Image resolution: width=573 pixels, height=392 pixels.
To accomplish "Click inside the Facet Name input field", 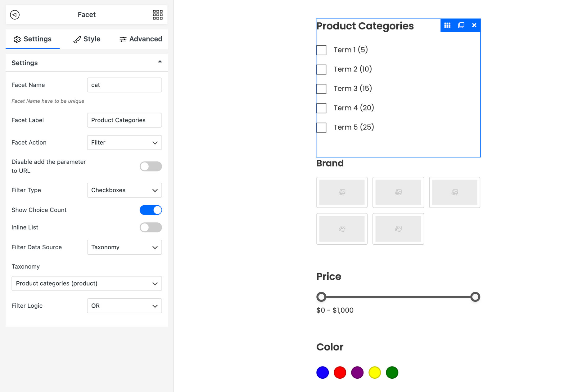I will (x=124, y=85).
